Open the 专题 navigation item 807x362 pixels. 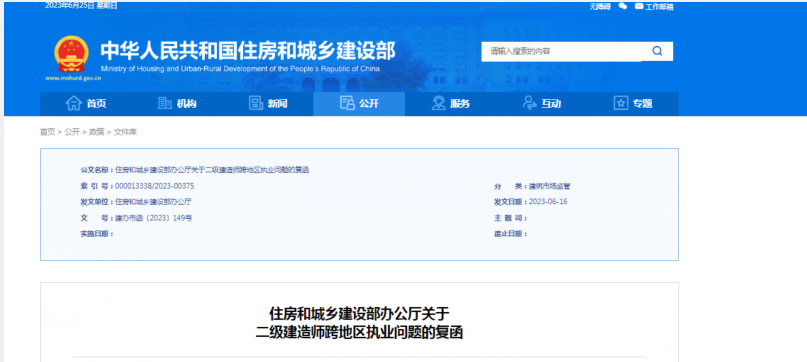633,104
